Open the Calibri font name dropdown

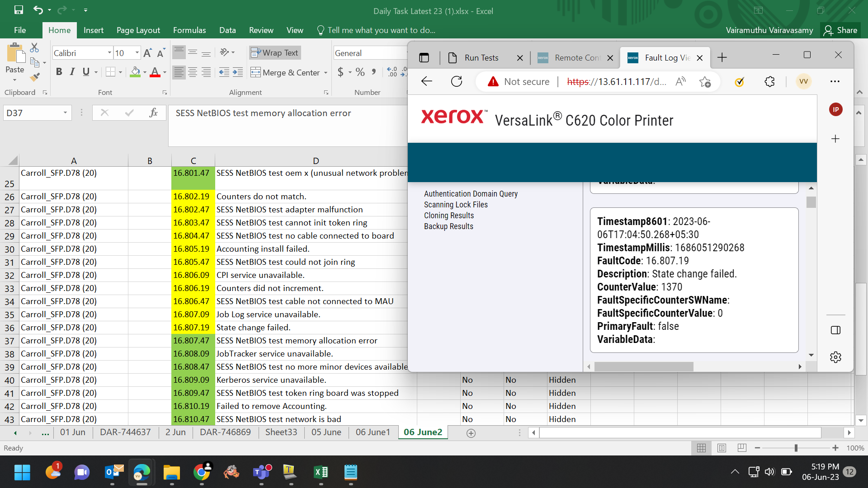(109, 53)
